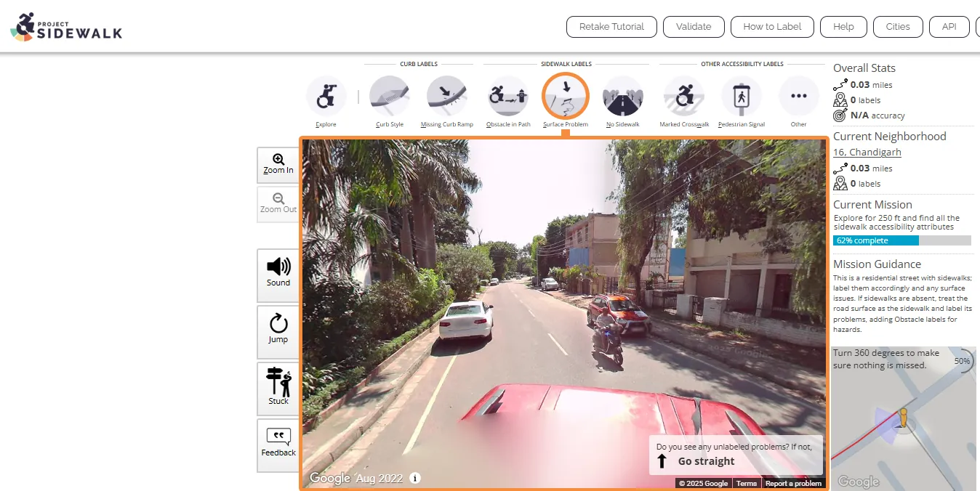Click the pegman marker on the minimap
980x491 pixels.
tap(903, 418)
